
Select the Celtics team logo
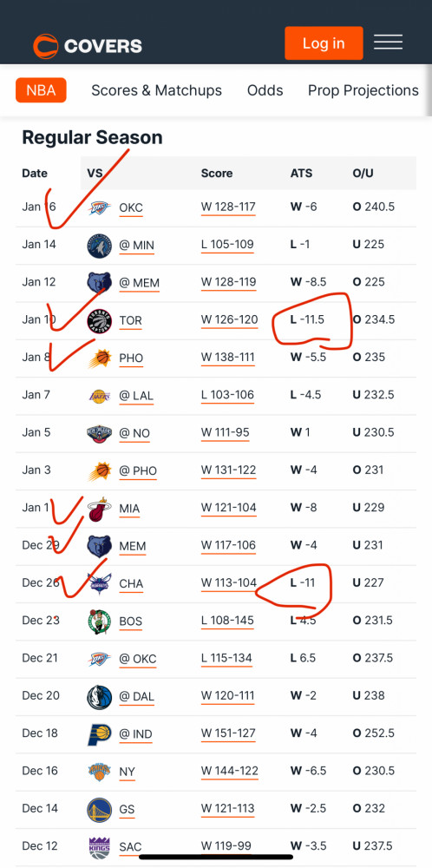click(100, 621)
